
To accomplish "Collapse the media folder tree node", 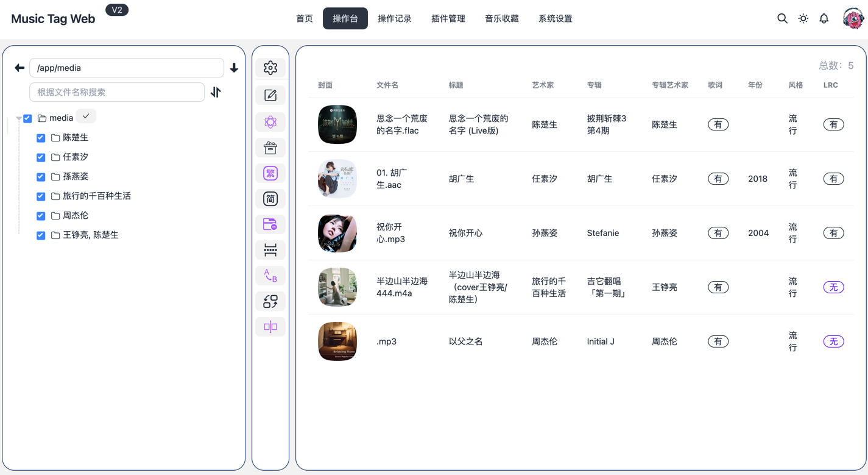I will click(x=19, y=117).
